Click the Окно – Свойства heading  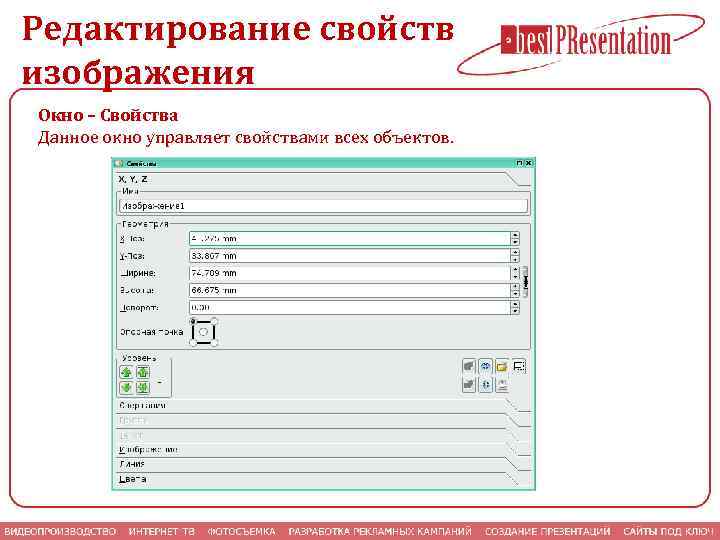(108, 115)
